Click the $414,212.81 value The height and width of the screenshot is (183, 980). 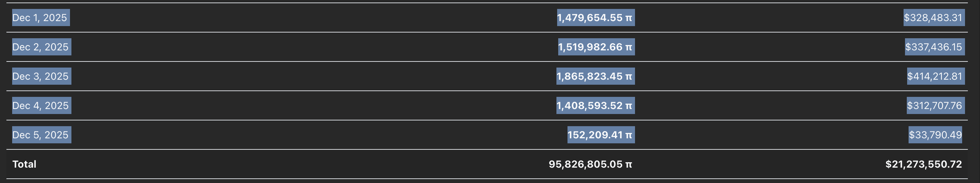(935, 76)
